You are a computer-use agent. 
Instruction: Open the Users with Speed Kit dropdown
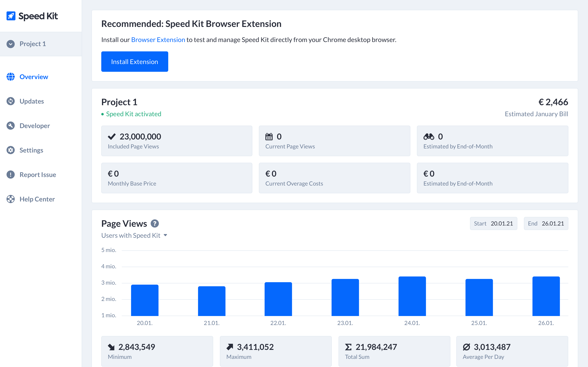[x=134, y=235]
